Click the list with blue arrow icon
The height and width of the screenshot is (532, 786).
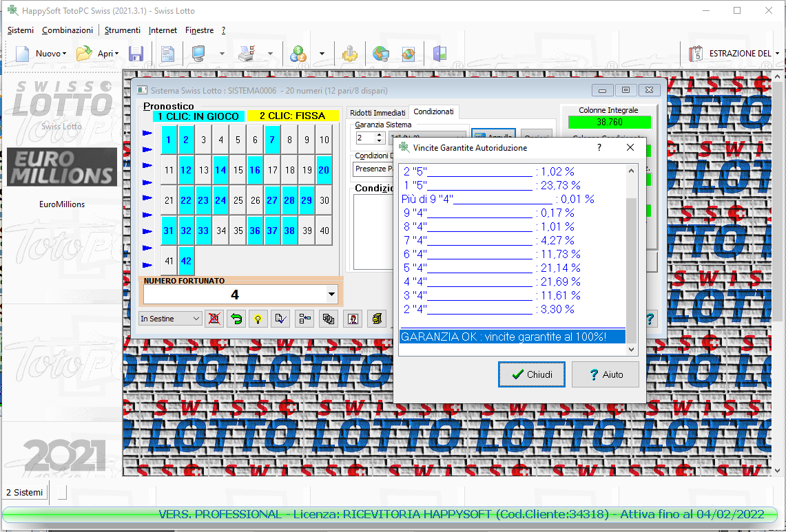click(x=304, y=319)
